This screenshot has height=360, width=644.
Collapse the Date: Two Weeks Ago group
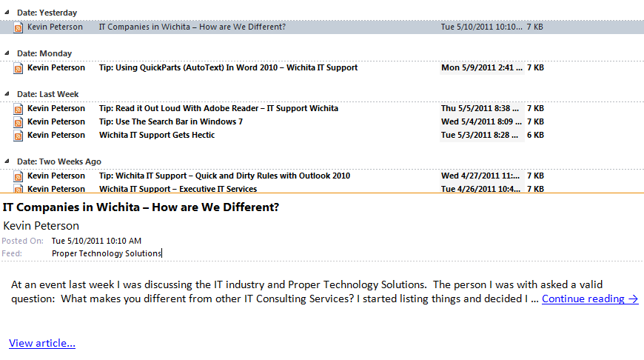point(7,161)
